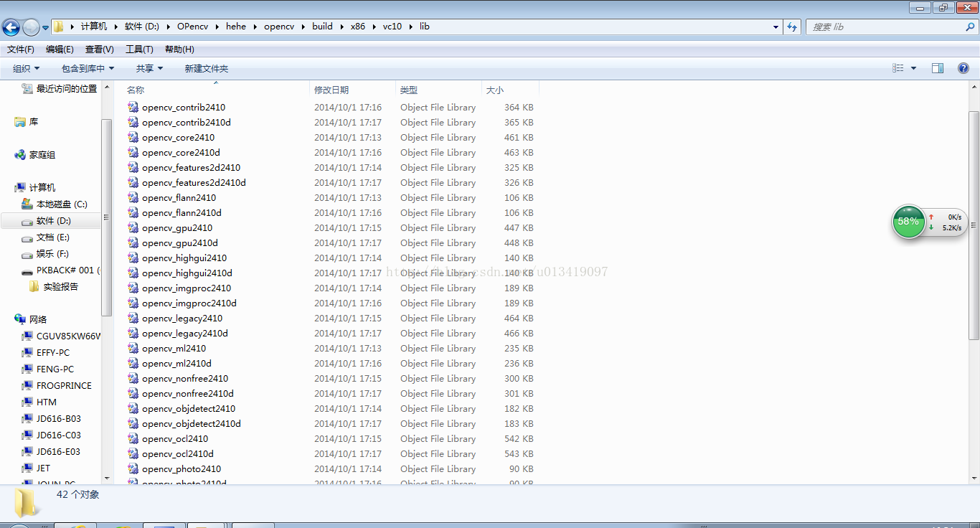Viewport: 980px width, 528px height.
Task: Select file name opencv_ml2410d
Action: pos(176,363)
